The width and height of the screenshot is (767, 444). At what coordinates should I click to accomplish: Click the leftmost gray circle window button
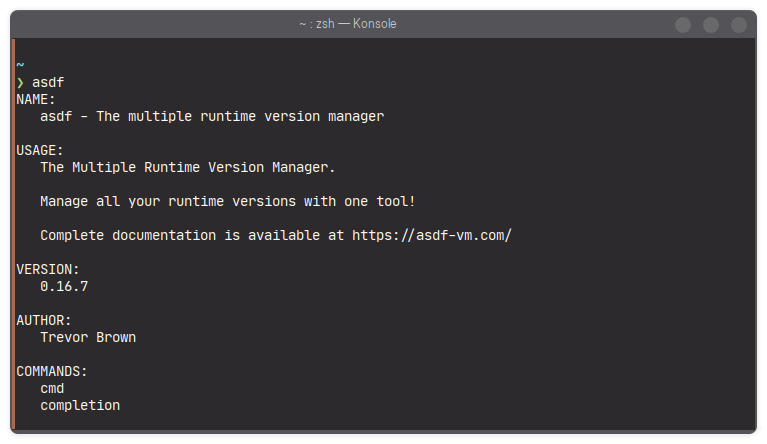point(683,25)
